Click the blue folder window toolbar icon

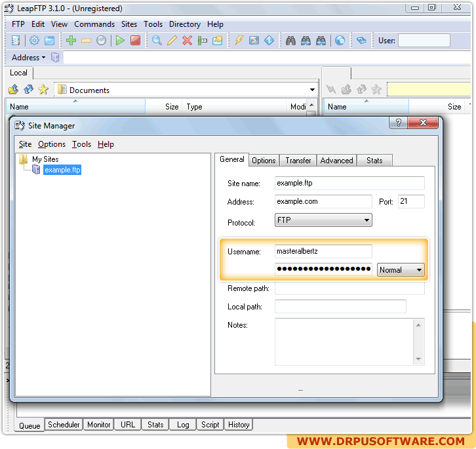coord(49,41)
